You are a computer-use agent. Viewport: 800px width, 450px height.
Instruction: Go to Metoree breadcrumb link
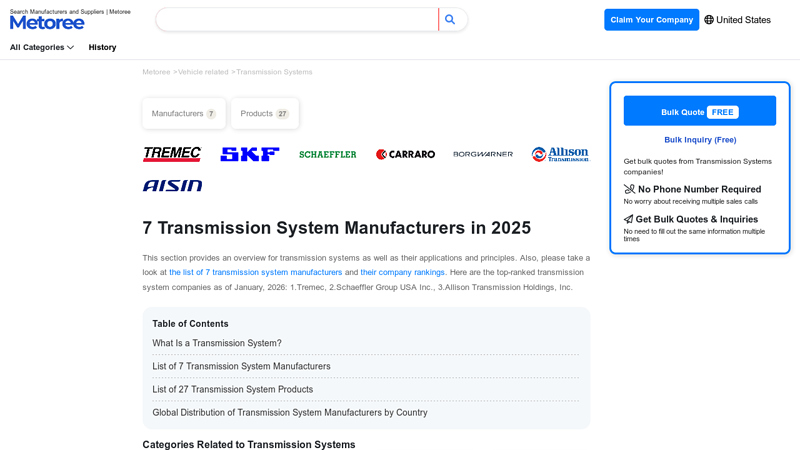pos(156,72)
